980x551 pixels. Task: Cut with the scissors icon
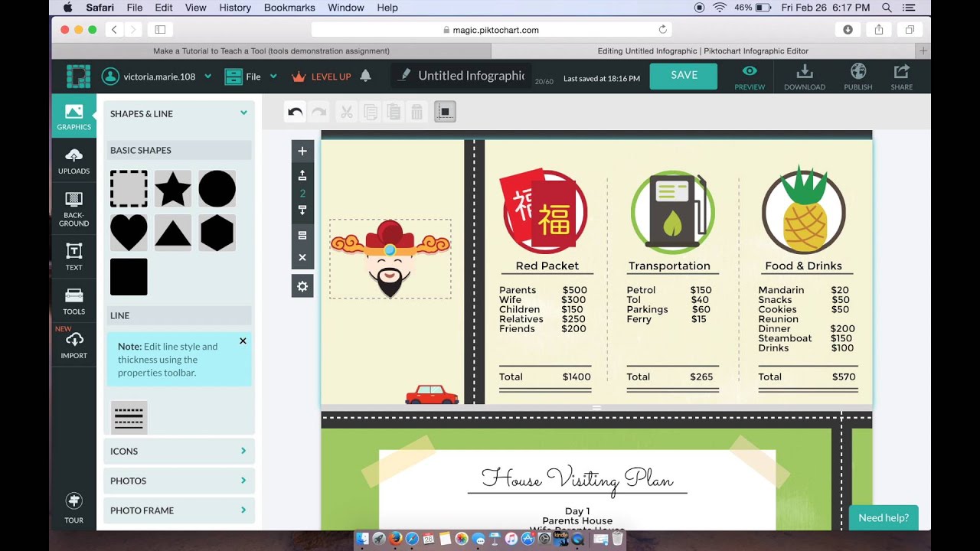(346, 112)
